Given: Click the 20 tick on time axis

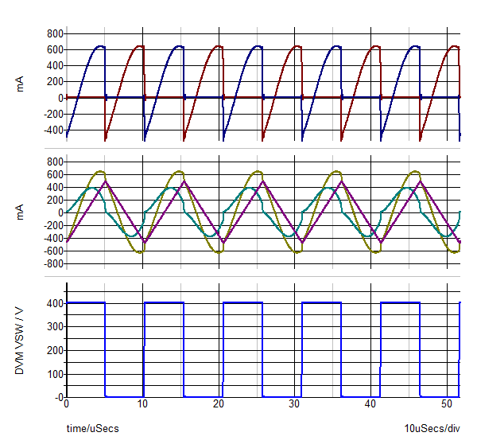Looking at the screenshot, I should [219, 404].
